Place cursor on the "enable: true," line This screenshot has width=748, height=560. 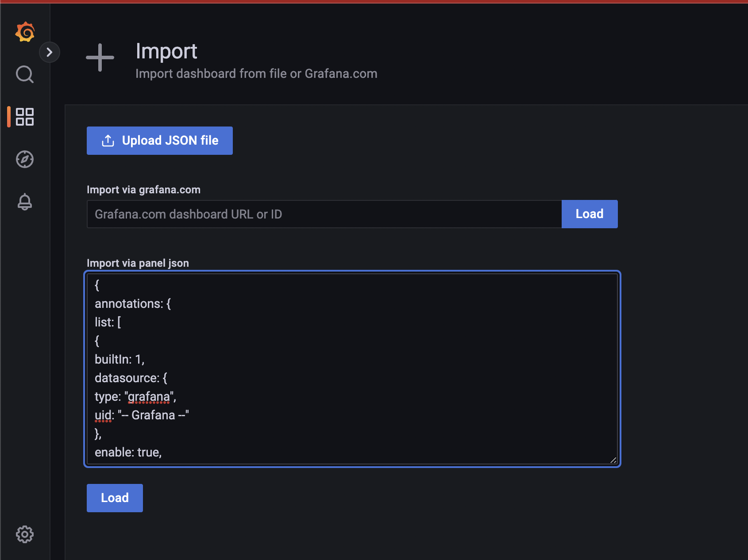[x=128, y=452]
